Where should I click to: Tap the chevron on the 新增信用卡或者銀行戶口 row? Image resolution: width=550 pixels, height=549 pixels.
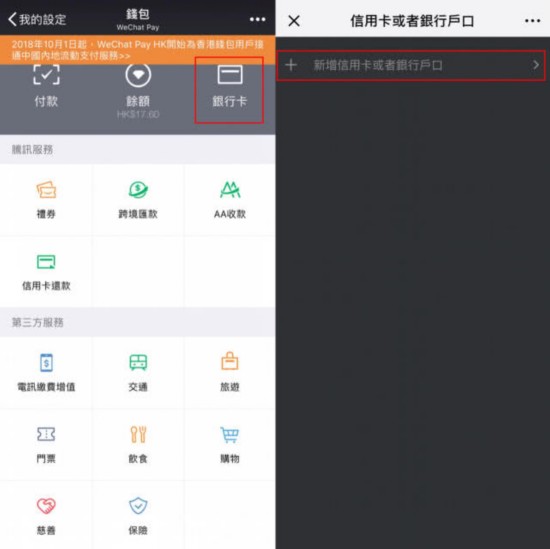[x=536, y=65]
